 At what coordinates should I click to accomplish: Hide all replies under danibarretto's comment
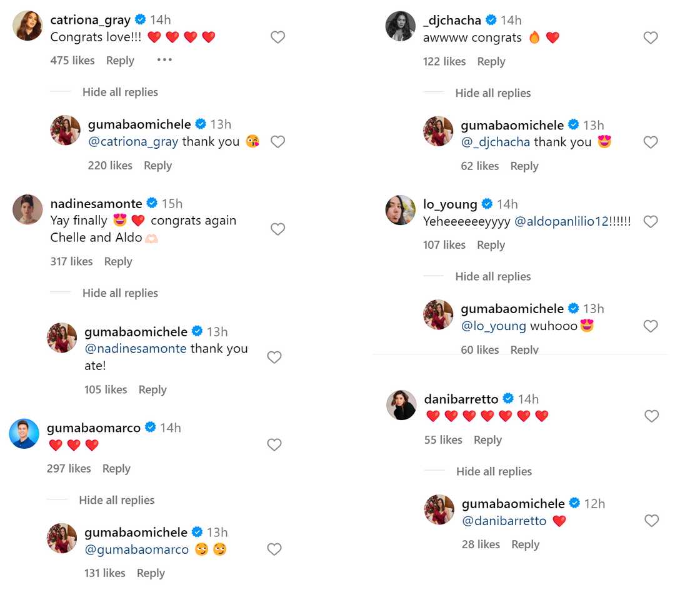494,471
